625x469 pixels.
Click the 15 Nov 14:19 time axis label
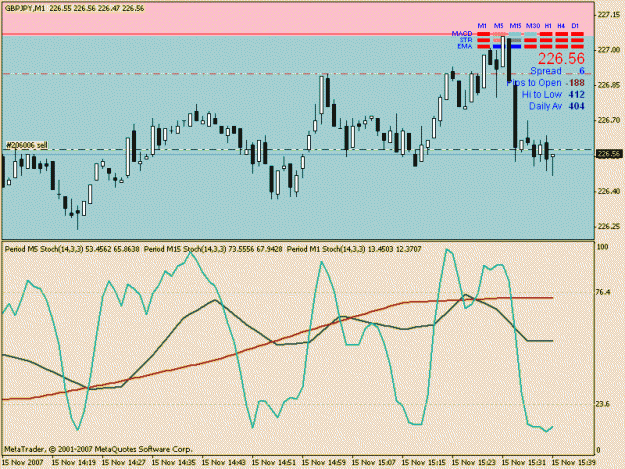(73, 463)
